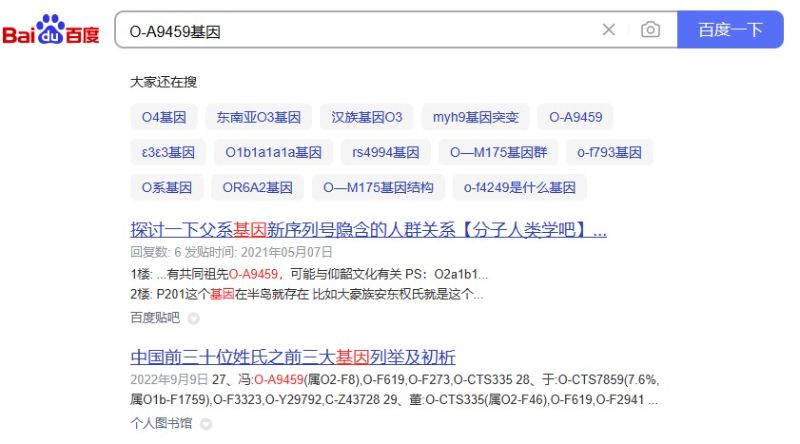Open camera image search

coord(650,30)
